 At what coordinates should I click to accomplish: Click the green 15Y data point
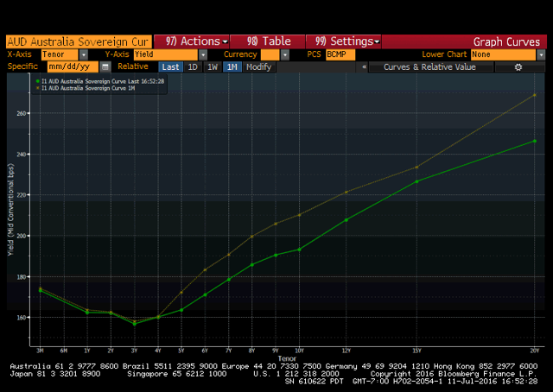[416, 181]
